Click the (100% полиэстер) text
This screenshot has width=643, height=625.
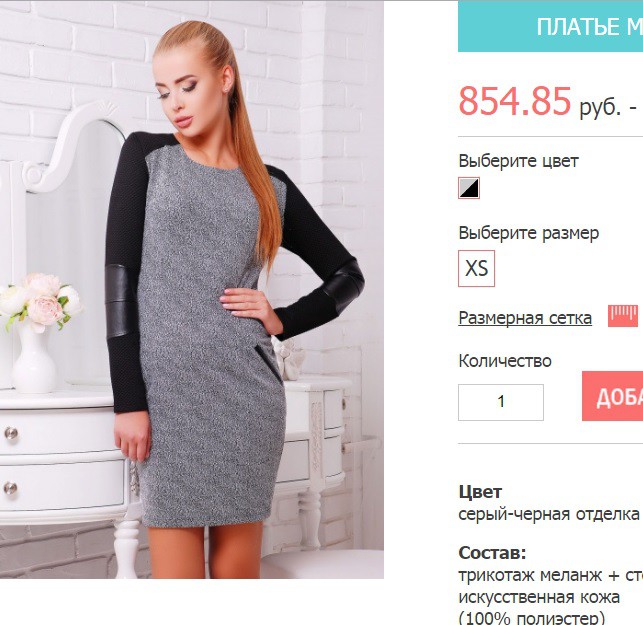(531, 617)
